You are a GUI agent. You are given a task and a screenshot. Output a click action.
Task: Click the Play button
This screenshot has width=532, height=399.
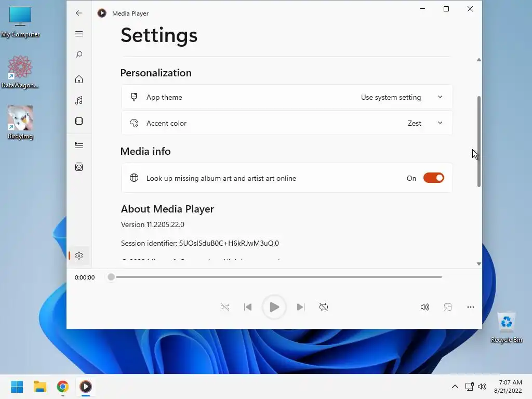tap(274, 307)
